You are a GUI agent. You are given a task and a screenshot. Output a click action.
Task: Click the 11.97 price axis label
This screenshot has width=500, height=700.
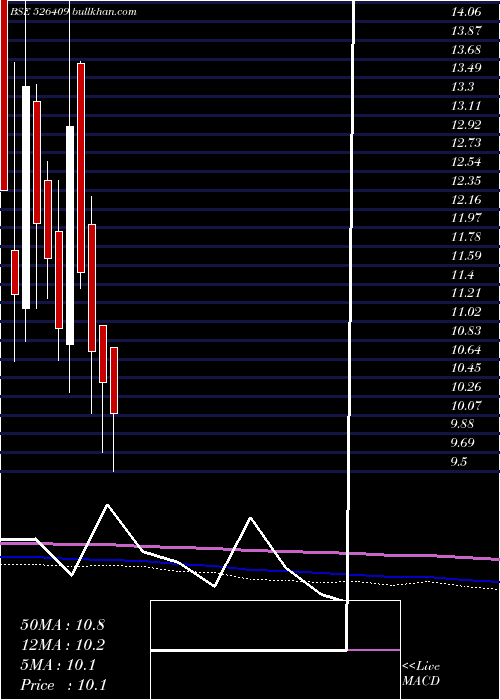[466, 218]
